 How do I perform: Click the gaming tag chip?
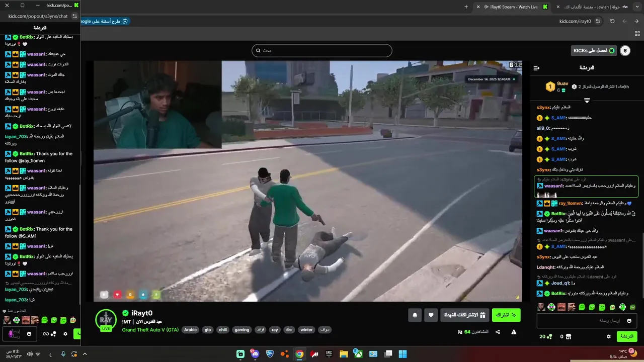coord(242,330)
